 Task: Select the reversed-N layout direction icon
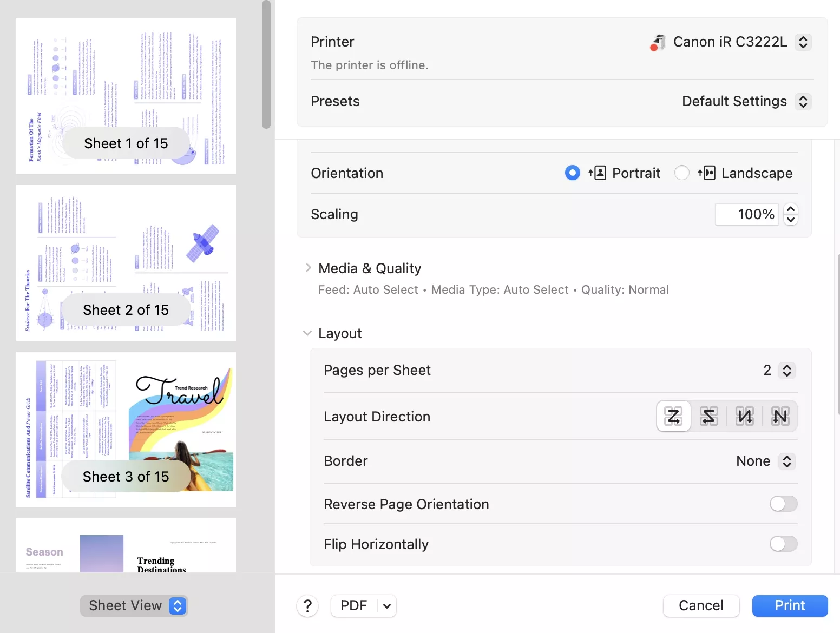click(x=745, y=416)
